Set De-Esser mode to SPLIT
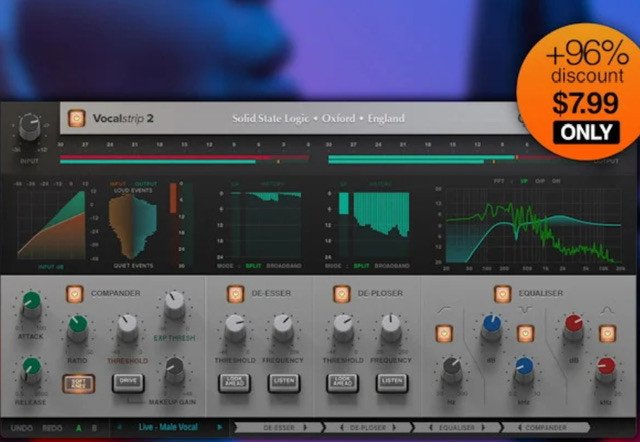The height and width of the screenshot is (442, 640). click(x=253, y=266)
